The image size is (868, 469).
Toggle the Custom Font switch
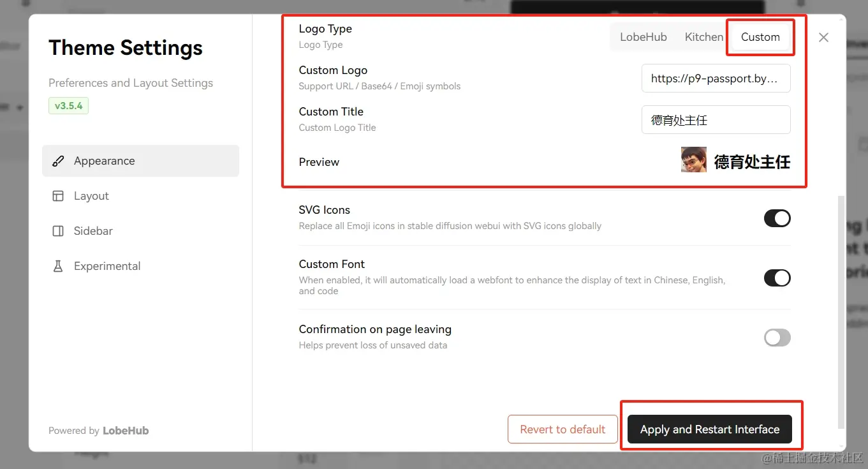pyautogui.click(x=777, y=278)
